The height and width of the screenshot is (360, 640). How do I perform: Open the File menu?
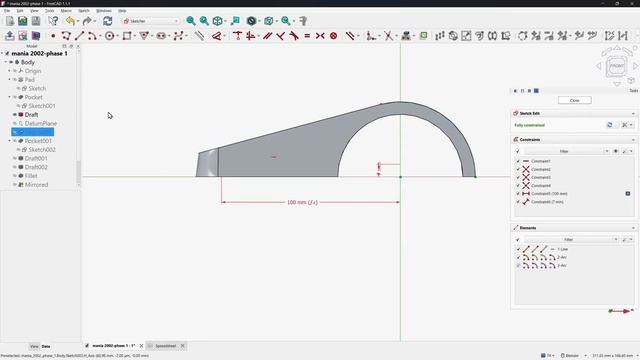click(7, 11)
